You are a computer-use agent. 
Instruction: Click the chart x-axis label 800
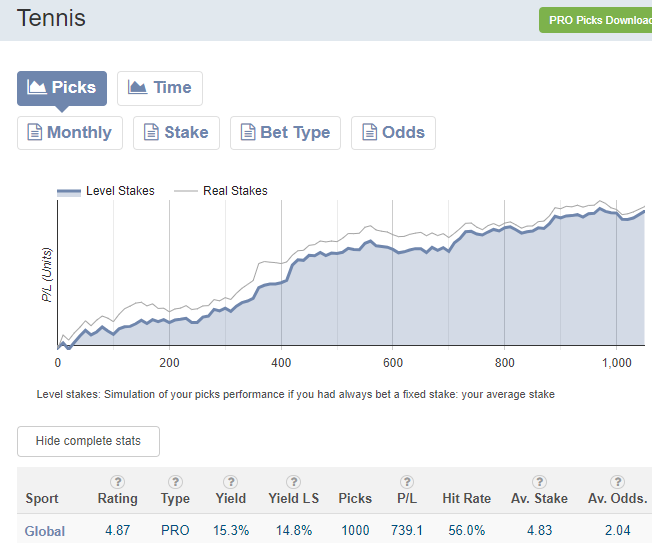click(x=504, y=363)
